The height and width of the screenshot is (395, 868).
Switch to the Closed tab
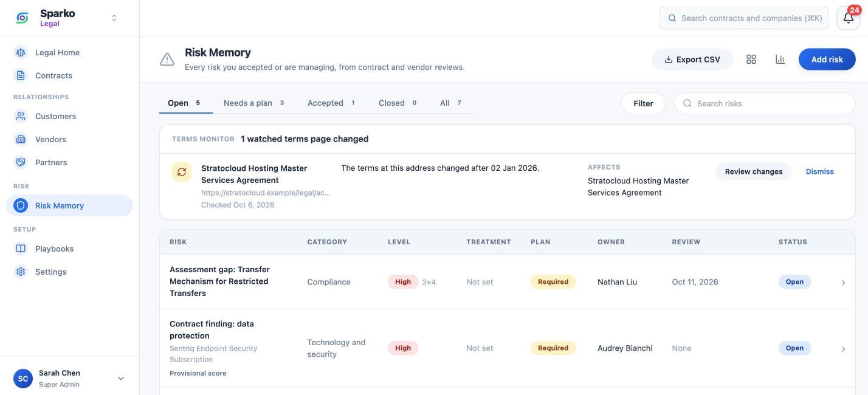click(398, 103)
